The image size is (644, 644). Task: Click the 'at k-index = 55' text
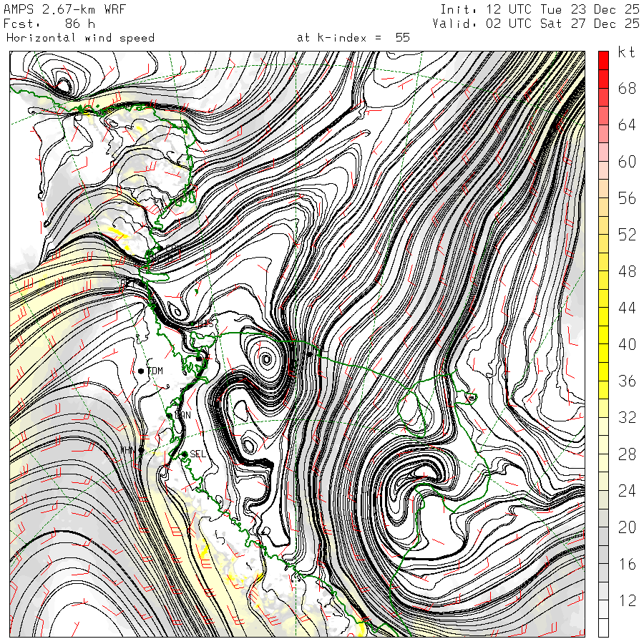coord(353,37)
